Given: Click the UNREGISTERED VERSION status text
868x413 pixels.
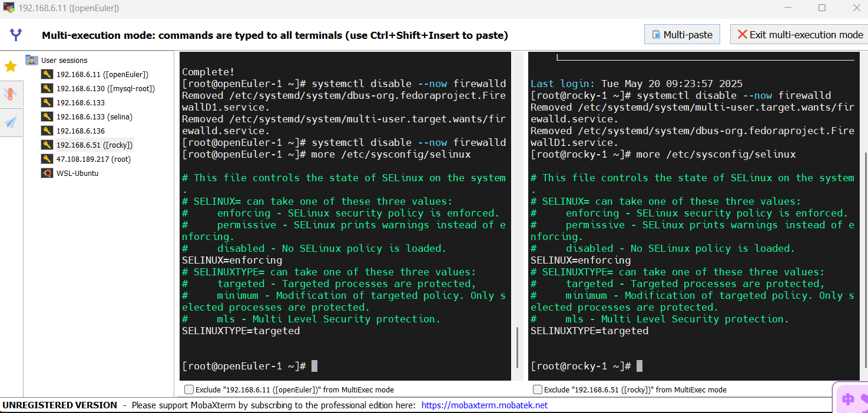Looking at the screenshot, I should pyautogui.click(x=59, y=405).
